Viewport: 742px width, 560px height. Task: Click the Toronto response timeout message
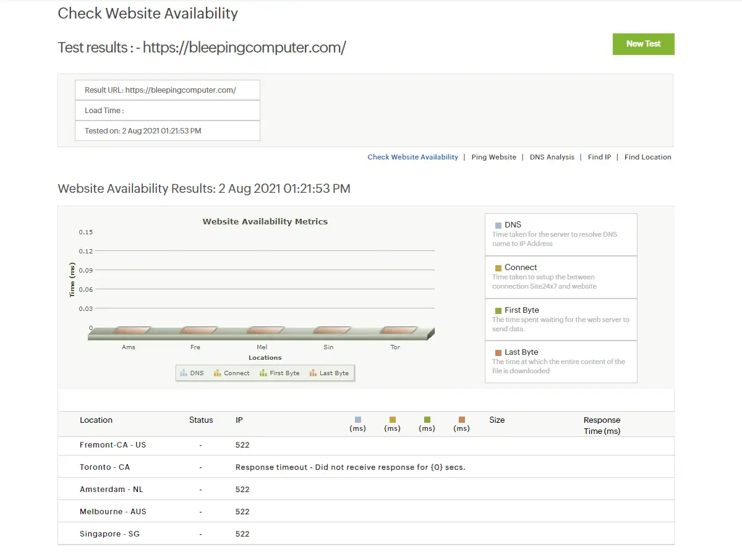click(351, 467)
